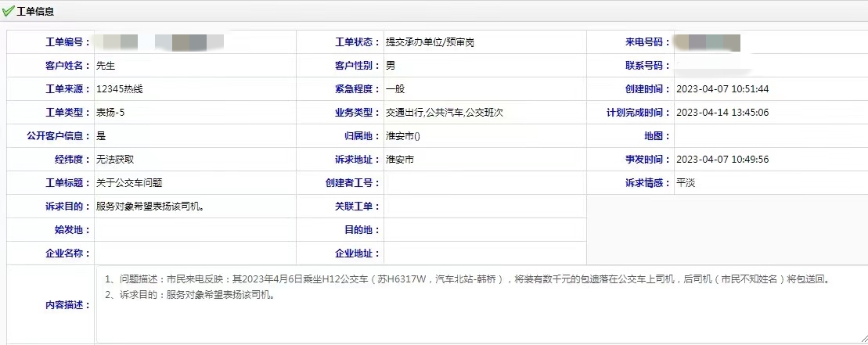Click the 工单标题 value 关于公交车问题
Viewport: 868px width, 345px height.
click(129, 183)
